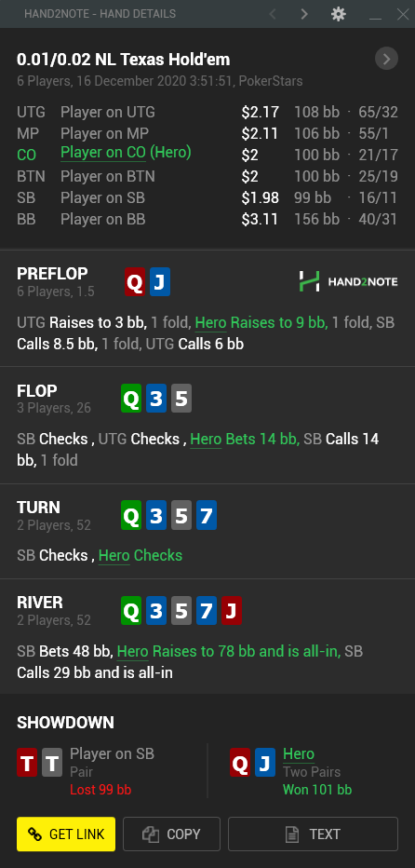Click TEXT export button

click(x=313, y=834)
